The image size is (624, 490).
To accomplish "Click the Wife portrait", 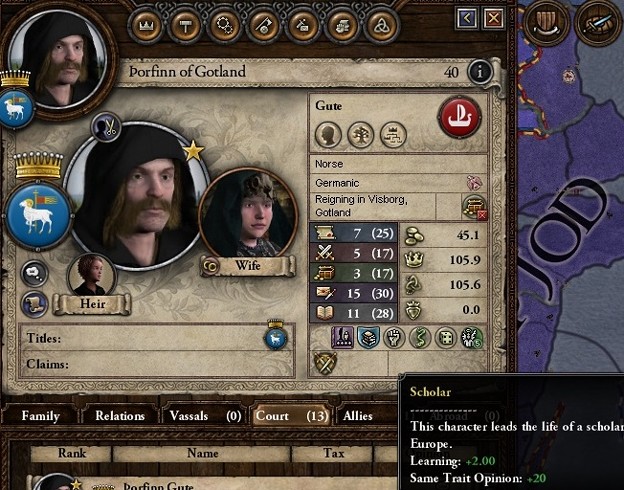I will coord(248,213).
